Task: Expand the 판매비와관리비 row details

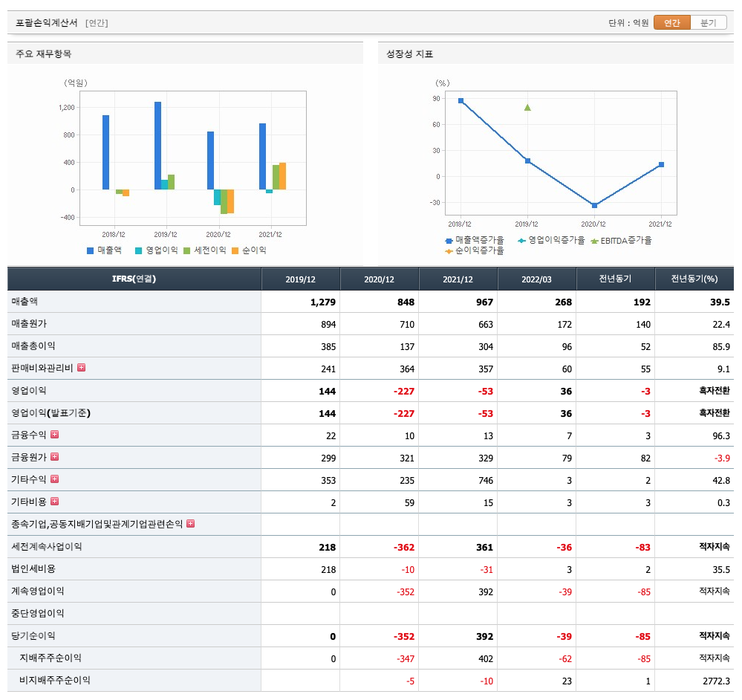Action: [x=82, y=368]
